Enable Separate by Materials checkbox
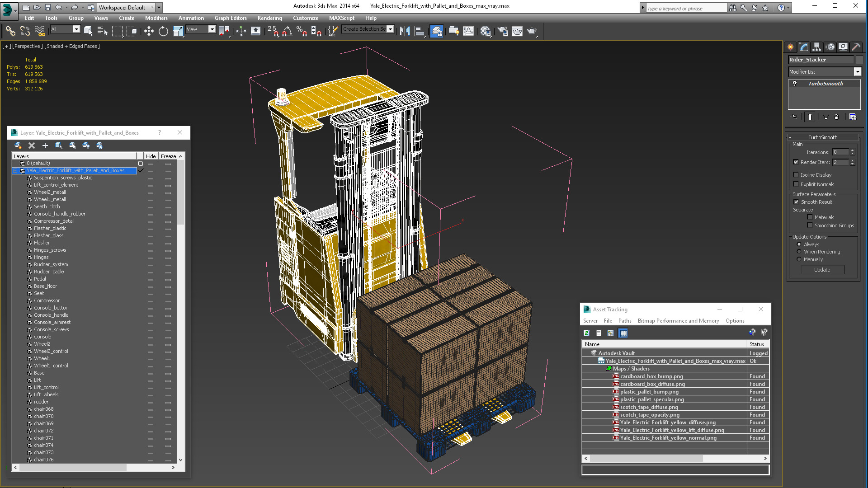This screenshot has width=868, height=488. [810, 217]
